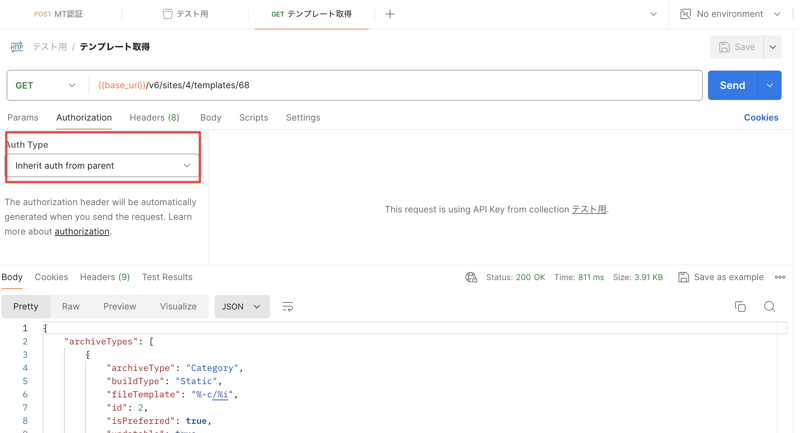800x433 pixels.
Task: Click the request URL input field
Action: coord(400,85)
